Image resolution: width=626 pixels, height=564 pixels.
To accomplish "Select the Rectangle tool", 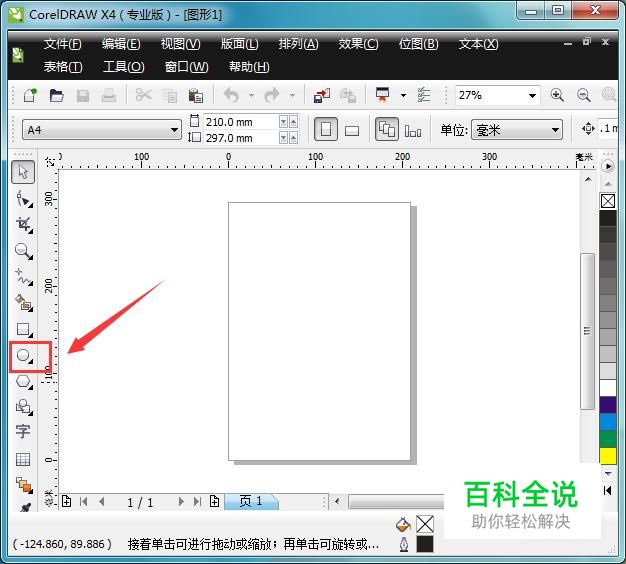I will [24, 330].
